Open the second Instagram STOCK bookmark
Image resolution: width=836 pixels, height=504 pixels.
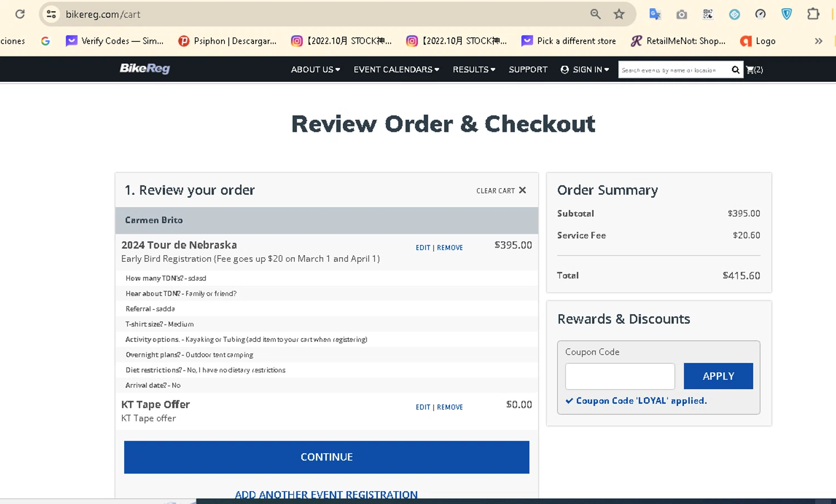point(456,41)
